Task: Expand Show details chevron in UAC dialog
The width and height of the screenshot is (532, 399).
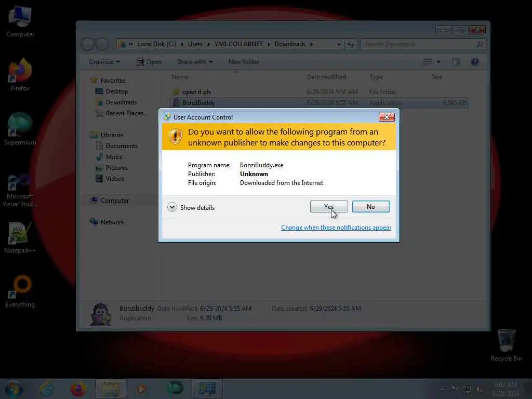Action: coord(172,207)
